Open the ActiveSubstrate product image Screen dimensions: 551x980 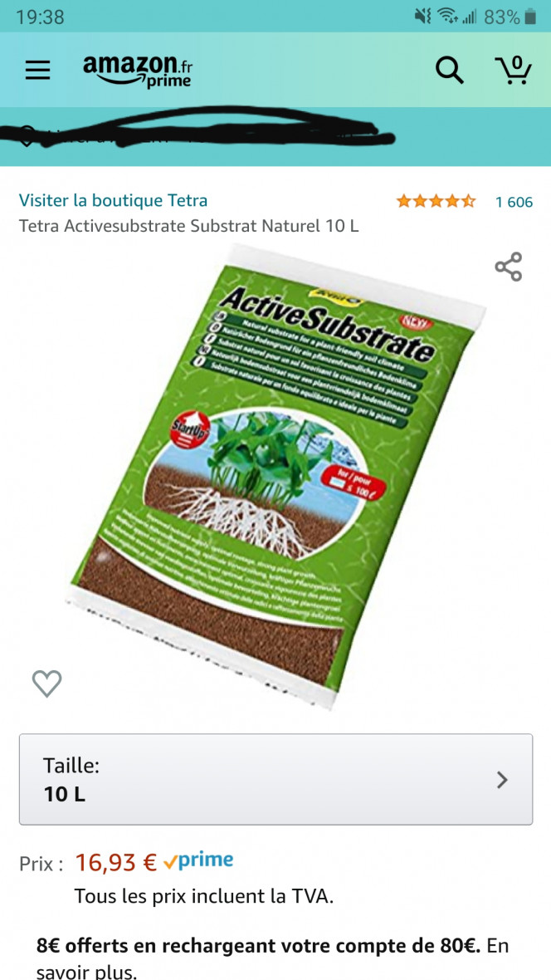275,476
